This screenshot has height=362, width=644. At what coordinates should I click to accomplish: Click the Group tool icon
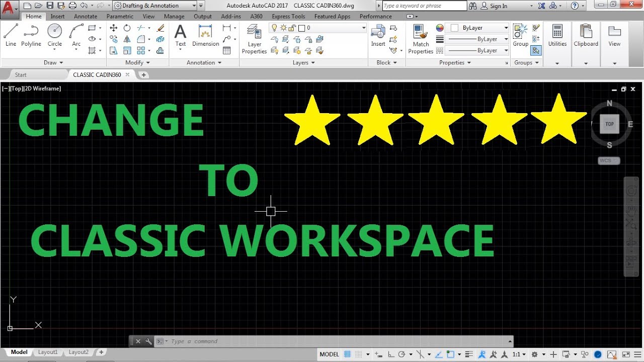(520, 35)
